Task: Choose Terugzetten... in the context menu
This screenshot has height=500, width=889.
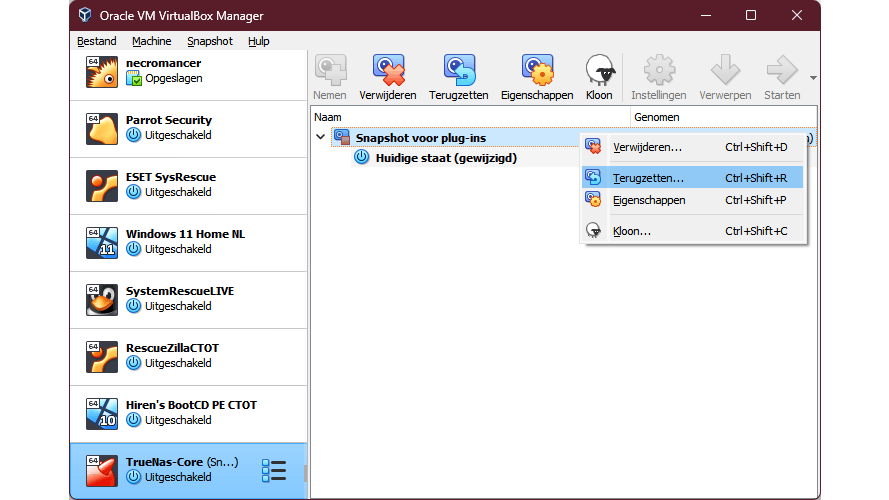Action: pos(692,177)
